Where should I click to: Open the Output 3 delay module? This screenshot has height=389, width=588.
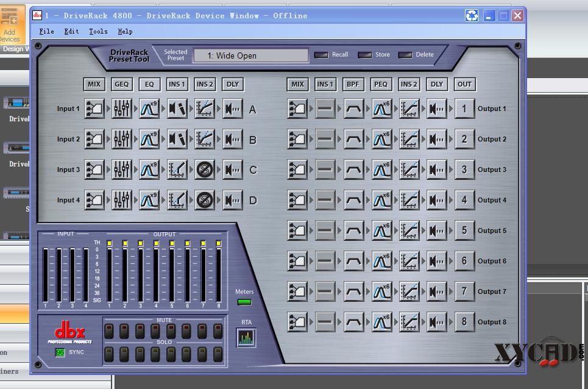(x=436, y=170)
